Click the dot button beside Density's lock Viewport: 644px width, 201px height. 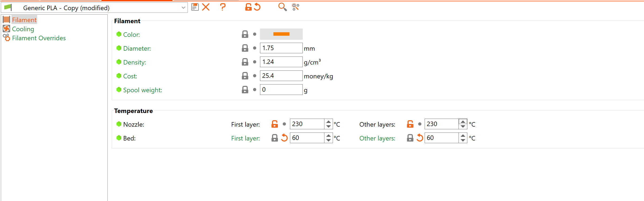(x=255, y=62)
